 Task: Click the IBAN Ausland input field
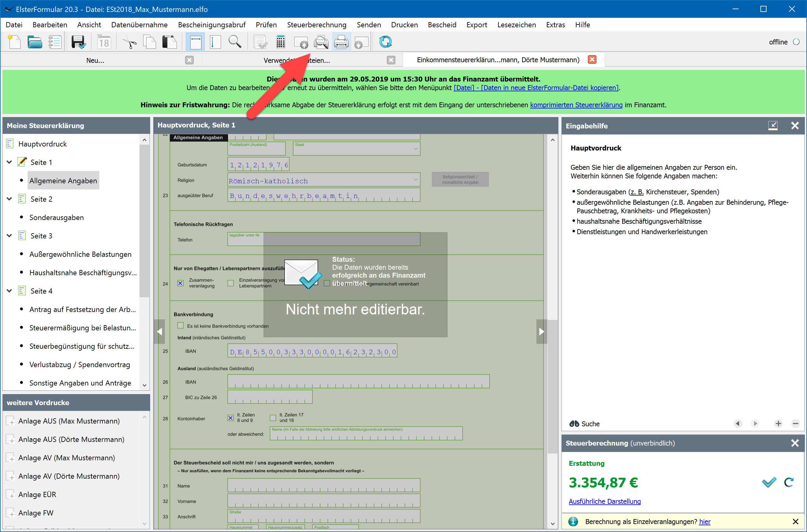(x=358, y=381)
